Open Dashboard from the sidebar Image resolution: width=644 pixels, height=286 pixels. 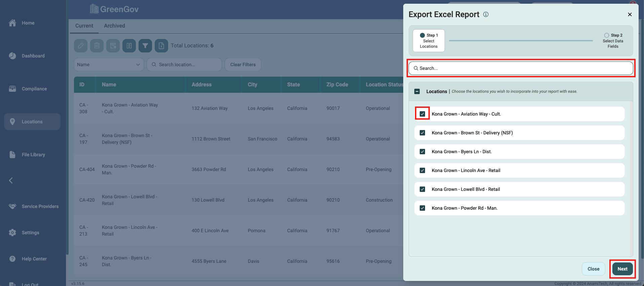[x=33, y=56]
